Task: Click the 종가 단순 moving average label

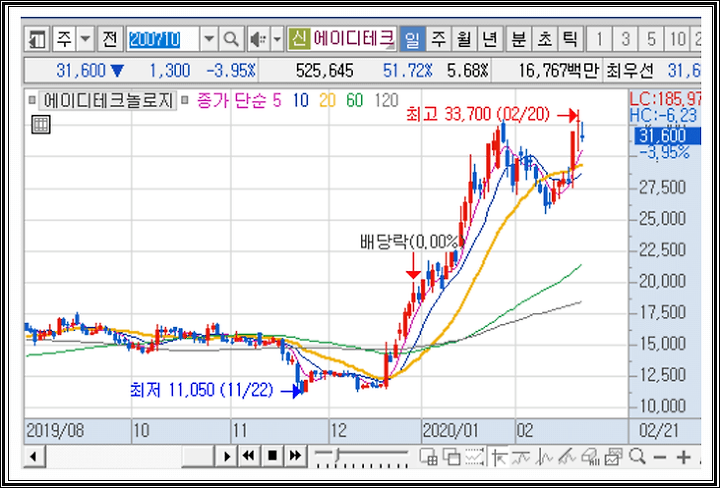Action: [x=232, y=100]
